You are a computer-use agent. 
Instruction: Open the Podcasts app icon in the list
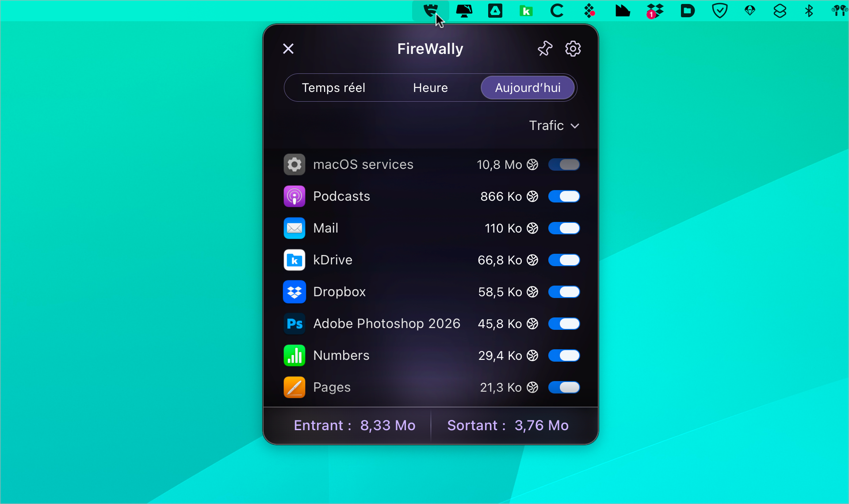pyautogui.click(x=294, y=196)
